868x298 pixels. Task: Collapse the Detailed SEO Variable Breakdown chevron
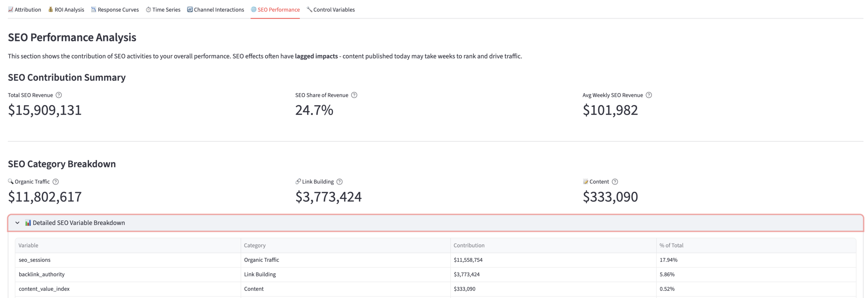(17, 223)
